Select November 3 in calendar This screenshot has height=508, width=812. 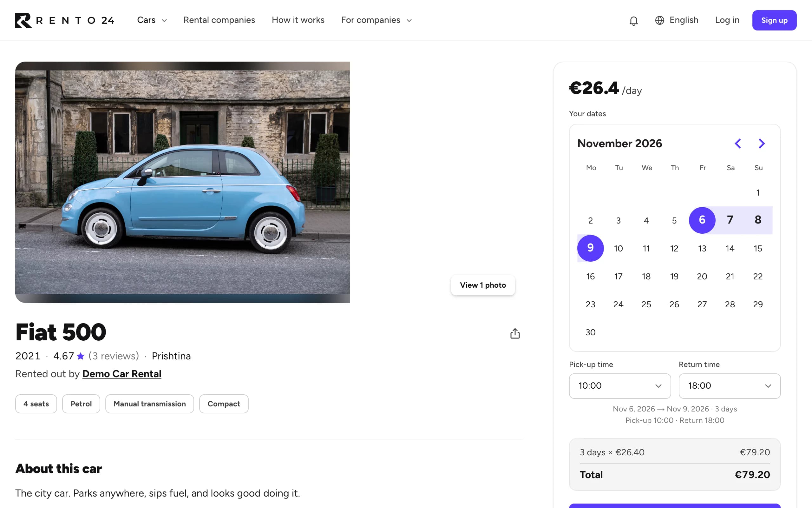619,220
